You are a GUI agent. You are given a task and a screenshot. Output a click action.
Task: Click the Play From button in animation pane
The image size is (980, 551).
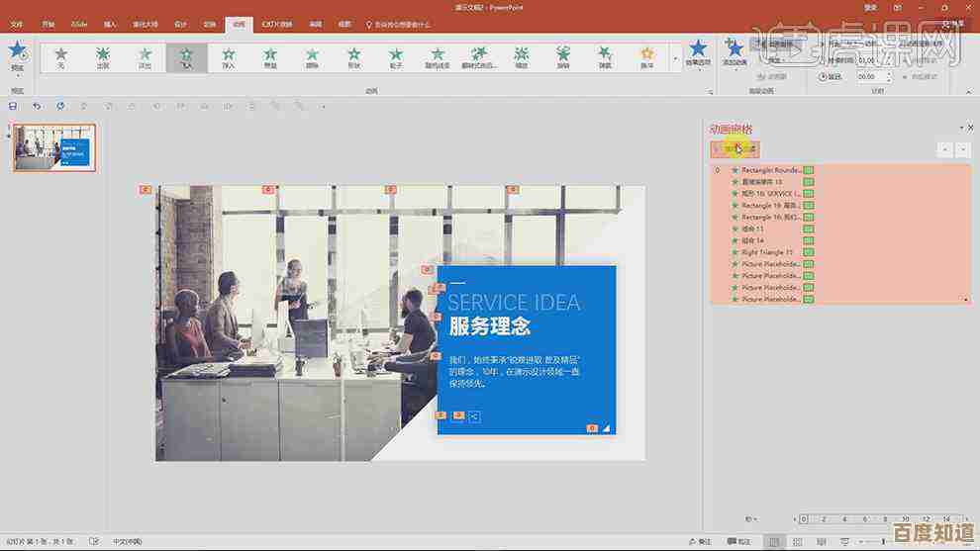coord(735,149)
